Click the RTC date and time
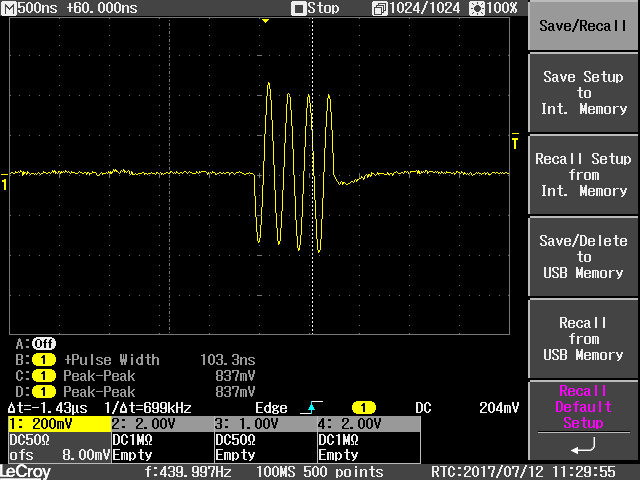 pyautogui.click(x=523, y=472)
